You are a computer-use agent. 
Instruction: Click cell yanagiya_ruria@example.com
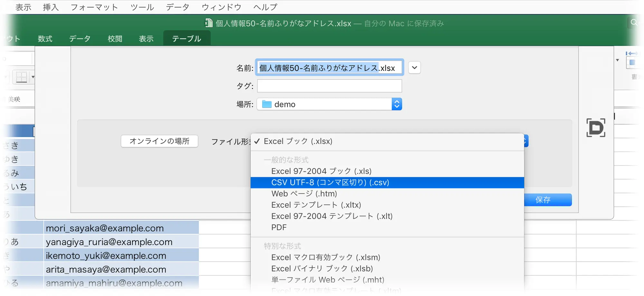click(121, 242)
